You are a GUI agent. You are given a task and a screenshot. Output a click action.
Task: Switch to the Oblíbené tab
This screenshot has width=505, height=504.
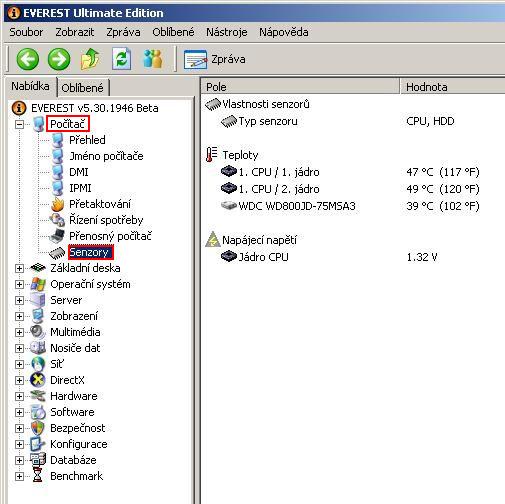tap(83, 88)
